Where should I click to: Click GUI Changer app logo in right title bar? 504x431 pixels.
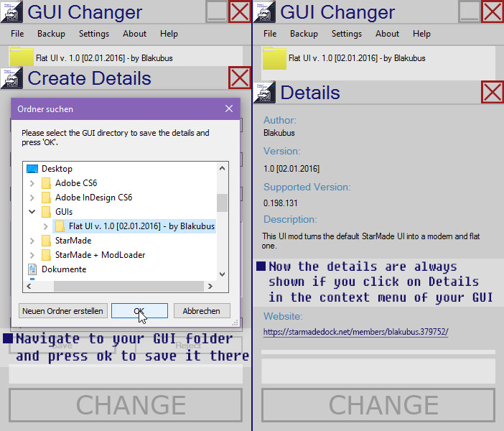coord(264,12)
